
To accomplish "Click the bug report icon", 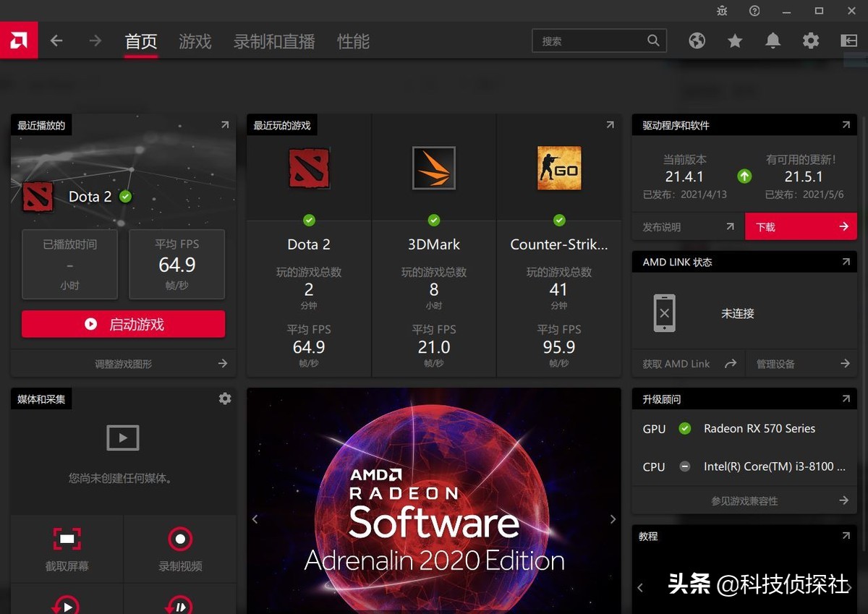I will [722, 11].
